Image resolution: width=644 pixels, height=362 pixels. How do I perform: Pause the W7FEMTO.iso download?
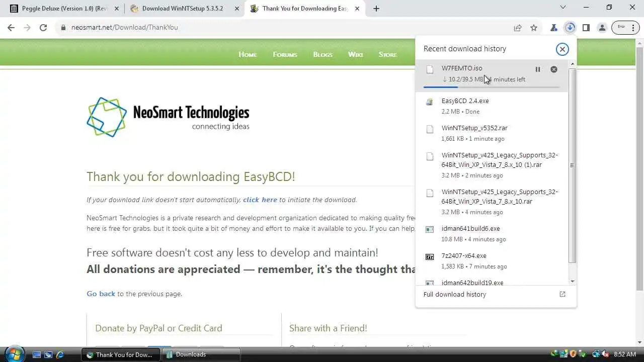click(537, 69)
